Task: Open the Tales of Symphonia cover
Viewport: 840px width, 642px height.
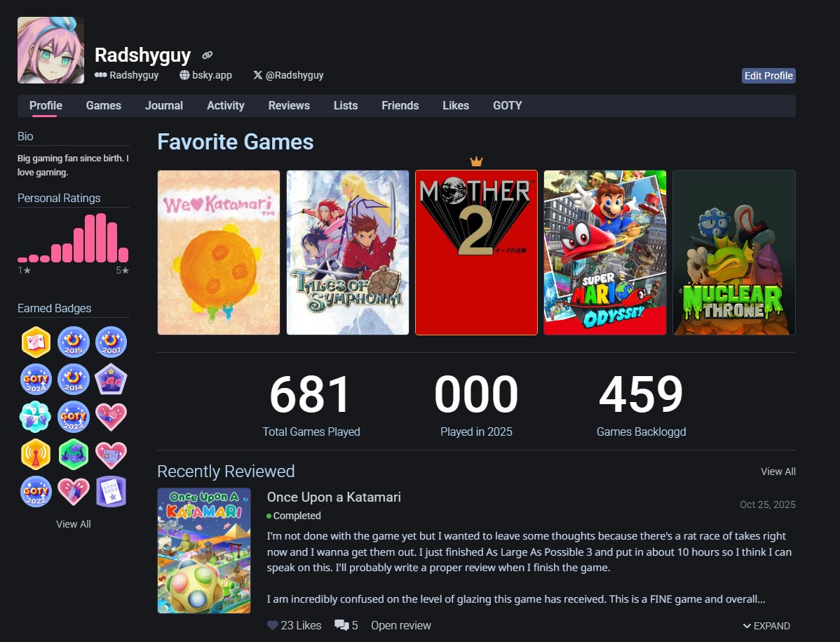Action: [347, 253]
